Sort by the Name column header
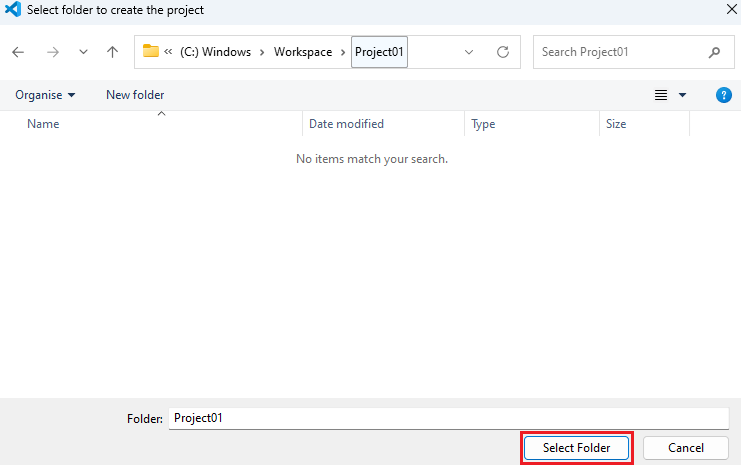This screenshot has width=741, height=465. click(43, 124)
